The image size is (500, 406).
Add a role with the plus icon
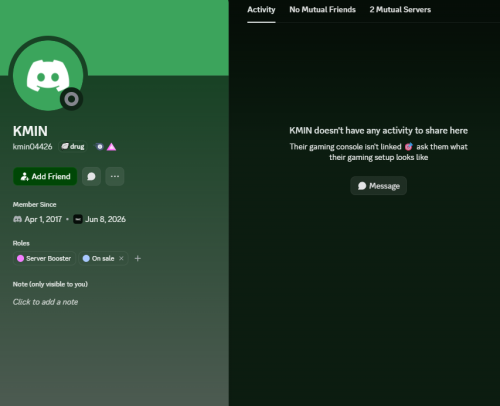point(138,258)
